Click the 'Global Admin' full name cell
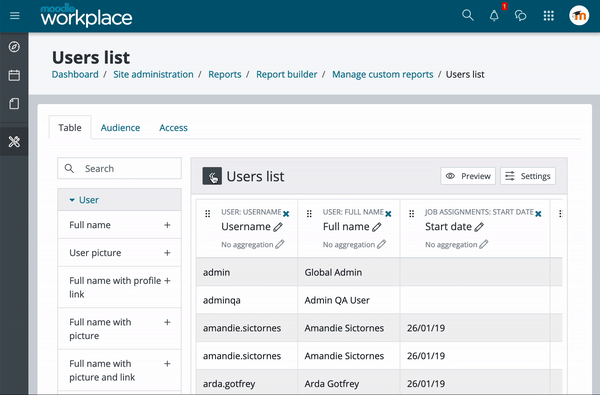Viewport: 600px width, 395px height. 349,272
